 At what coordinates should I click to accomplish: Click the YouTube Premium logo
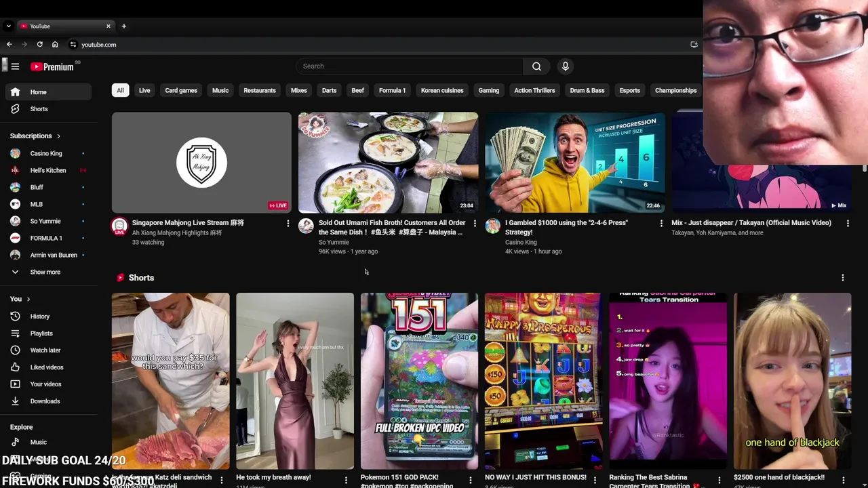click(52, 66)
